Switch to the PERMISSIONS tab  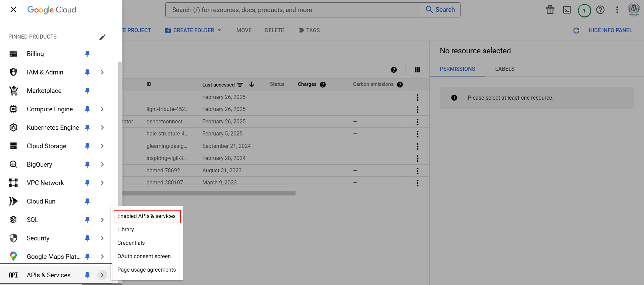(458, 69)
